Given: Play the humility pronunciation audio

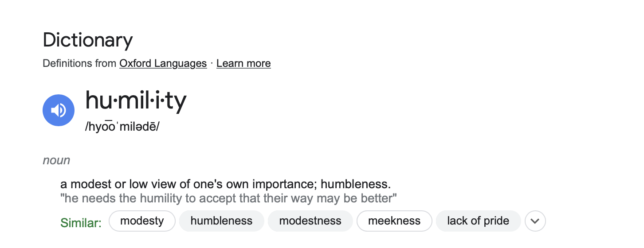Looking at the screenshot, I should (59, 110).
